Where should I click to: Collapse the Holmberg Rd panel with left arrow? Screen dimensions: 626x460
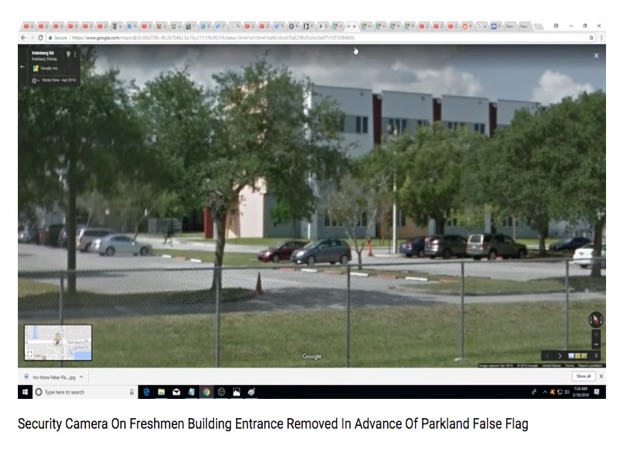(x=23, y=66)
